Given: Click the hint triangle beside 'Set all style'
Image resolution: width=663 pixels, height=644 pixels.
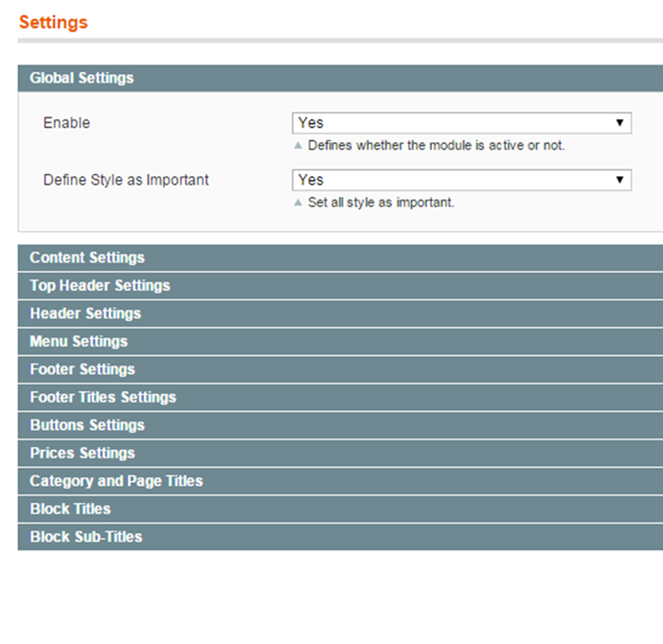Looking at the screenshot, I should [298, 203].
